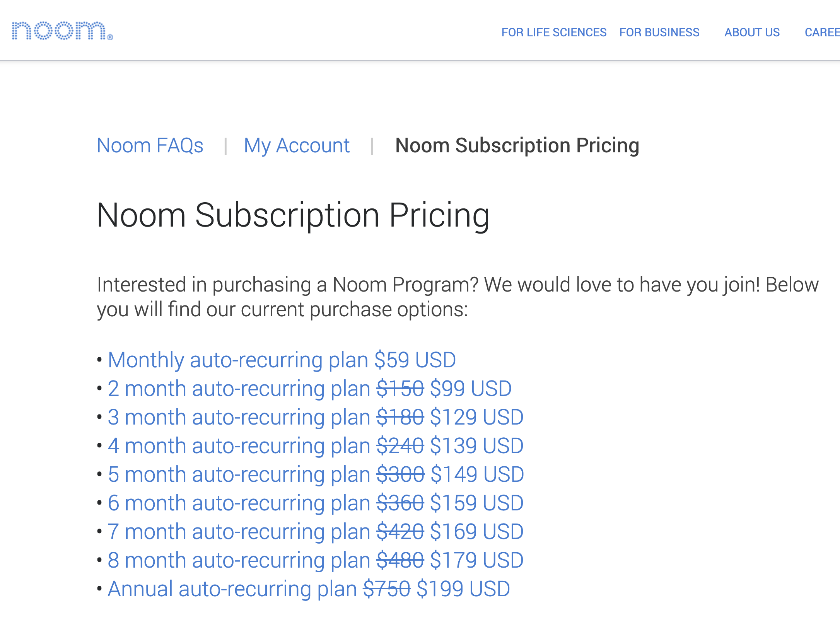840x638 pixels.
Task: Click the Noom FAQs breadcrumb link
Action: (x=150, y=146)
